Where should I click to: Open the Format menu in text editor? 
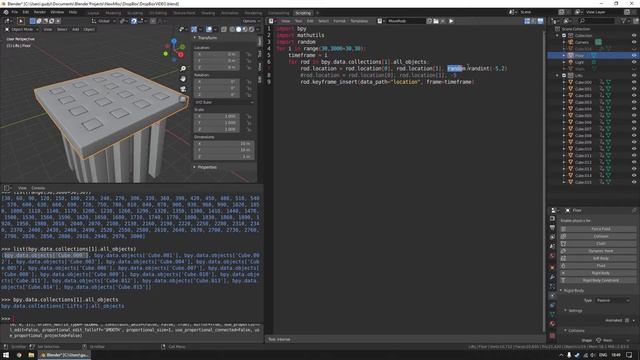coord(339,21)
